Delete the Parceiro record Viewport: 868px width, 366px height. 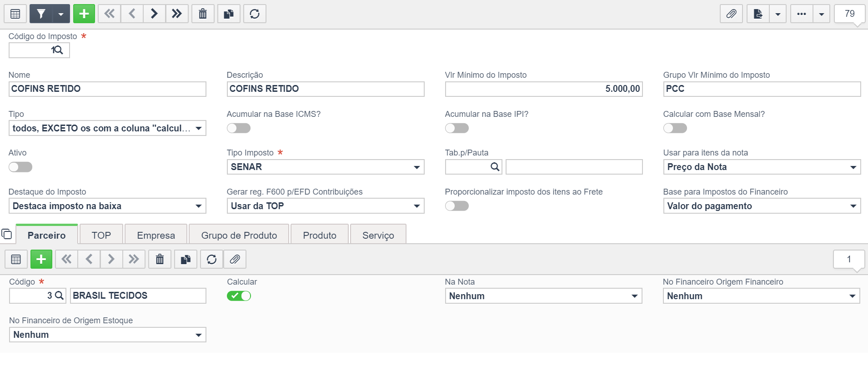(x=160, y=259)
